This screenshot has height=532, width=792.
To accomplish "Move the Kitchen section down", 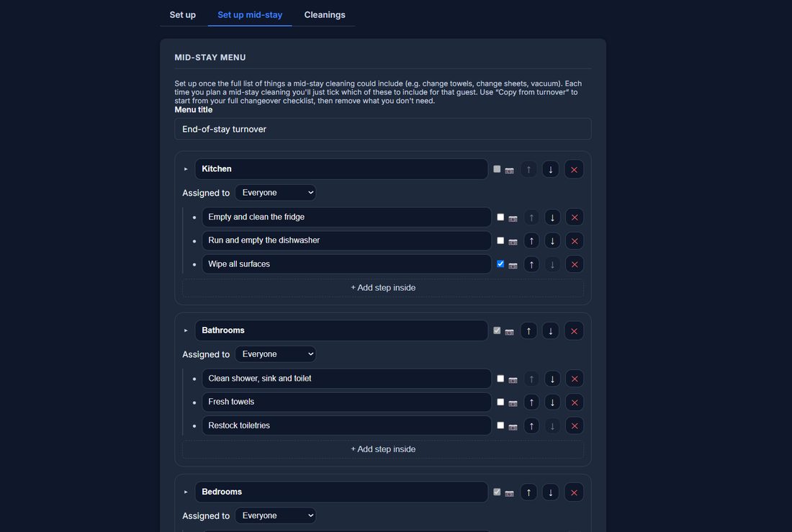I will [x=551, y=169].
